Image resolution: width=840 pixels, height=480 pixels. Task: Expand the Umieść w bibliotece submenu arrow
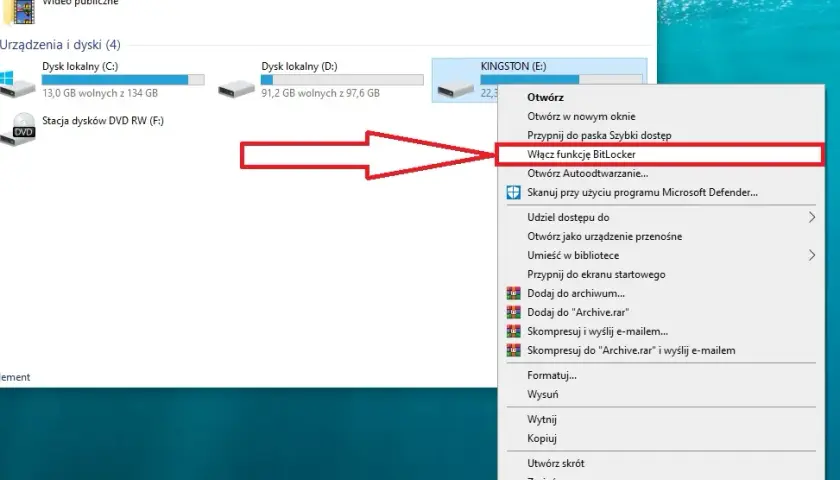812,255
